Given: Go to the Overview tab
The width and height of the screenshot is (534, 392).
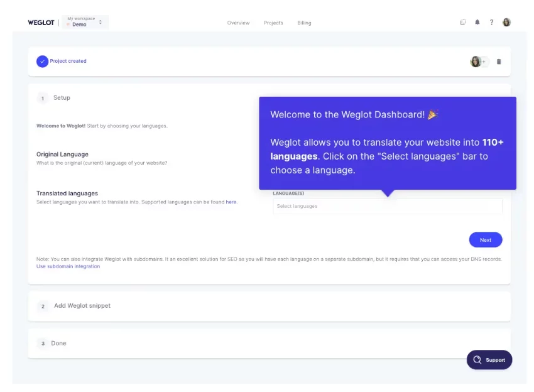Looking at the screenshot, I should (x=238, y=23).
